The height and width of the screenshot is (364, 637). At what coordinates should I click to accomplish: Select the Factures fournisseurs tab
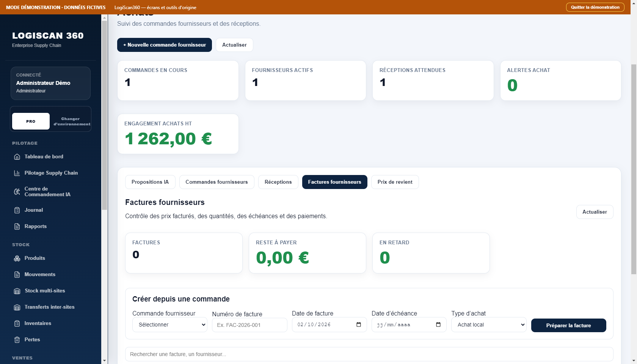click(335, 182)
